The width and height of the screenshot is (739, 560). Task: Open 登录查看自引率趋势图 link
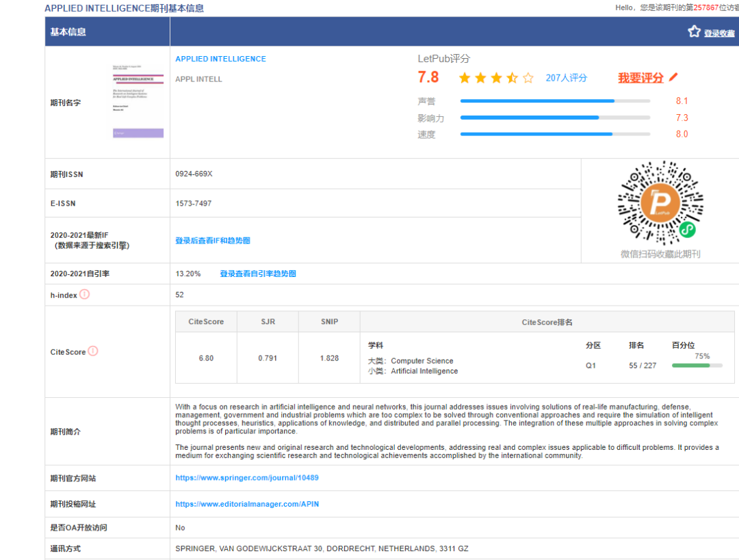pyautogui.click(x=258, y=274)
